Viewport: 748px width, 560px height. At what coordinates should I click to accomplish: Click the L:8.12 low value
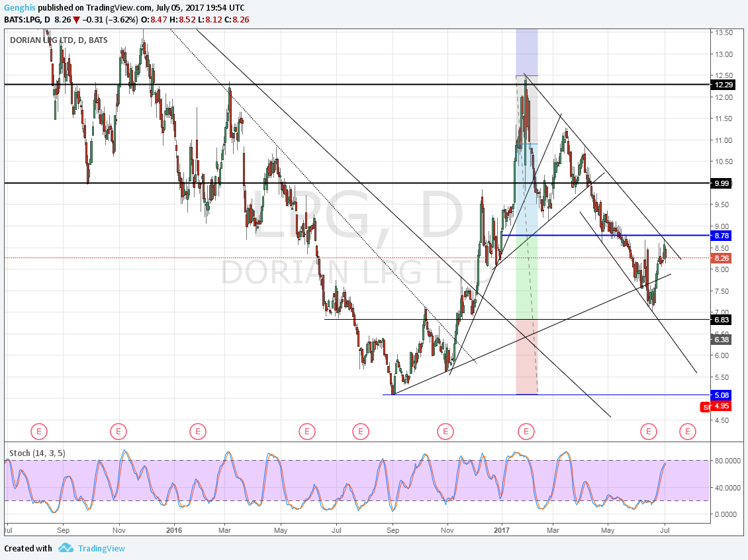click(x=210, y=20)
